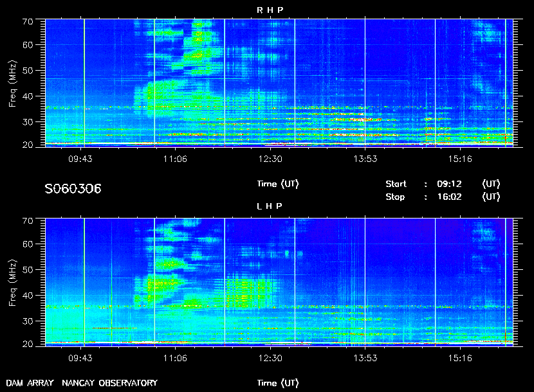The height and width of the screenshot is (392, 534).
Task: Click the Time (UT) label below LHP panel
Action: [277, 383]
